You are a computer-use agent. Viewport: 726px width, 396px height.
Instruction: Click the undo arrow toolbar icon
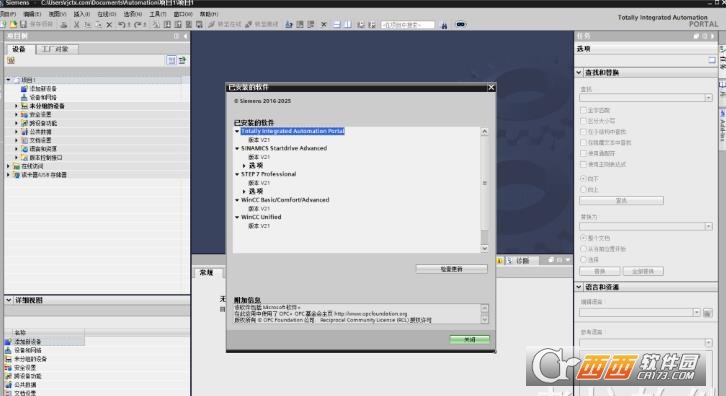[x=121, y=24]
